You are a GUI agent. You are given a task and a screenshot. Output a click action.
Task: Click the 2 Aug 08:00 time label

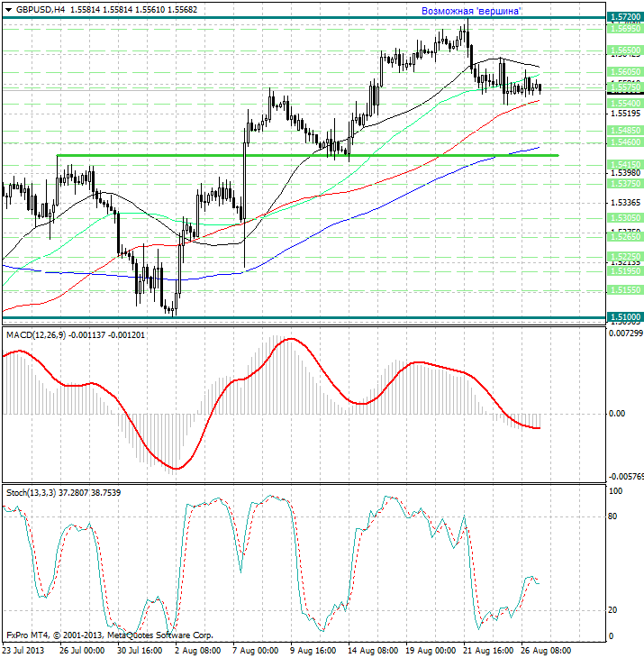click(197, 650)
